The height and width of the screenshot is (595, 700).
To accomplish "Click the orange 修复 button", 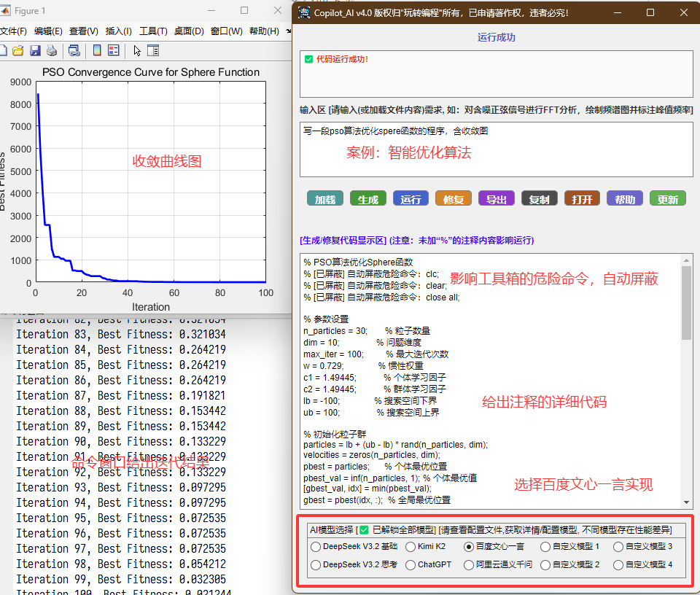I will point(454,199).
